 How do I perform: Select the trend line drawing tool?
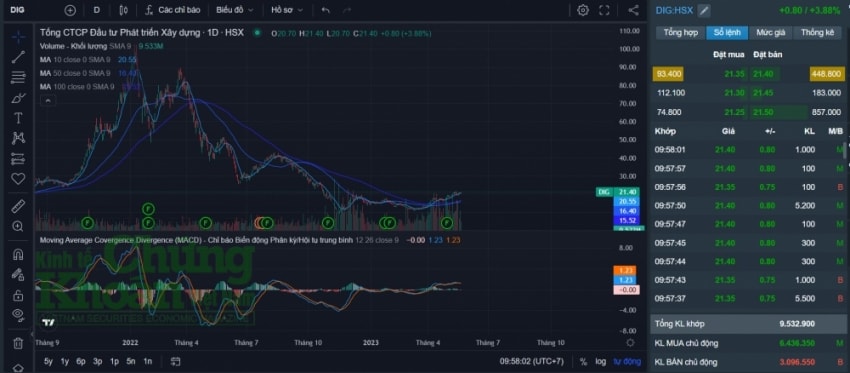(18, 57)
